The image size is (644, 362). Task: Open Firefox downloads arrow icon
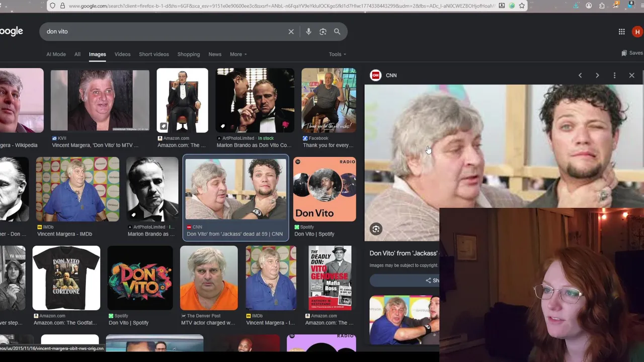576,6
